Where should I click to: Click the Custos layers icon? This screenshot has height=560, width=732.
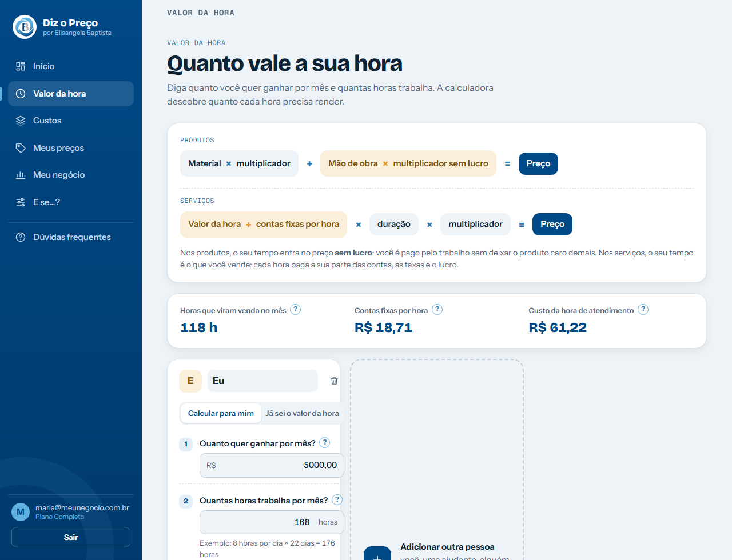21,121
